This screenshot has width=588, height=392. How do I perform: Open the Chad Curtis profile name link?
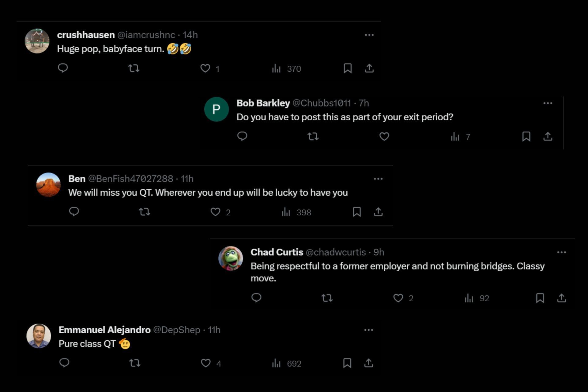277,252
